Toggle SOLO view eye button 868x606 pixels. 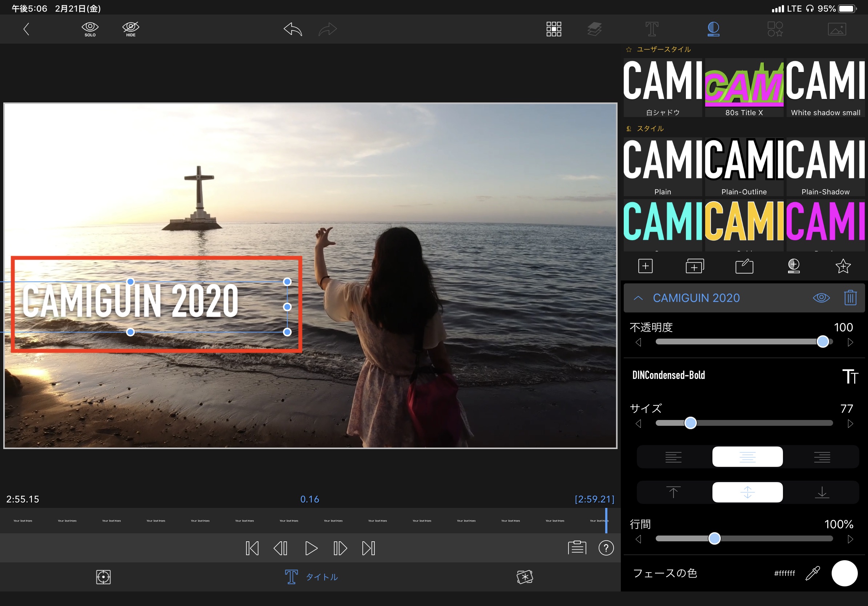tap(90, 29)
